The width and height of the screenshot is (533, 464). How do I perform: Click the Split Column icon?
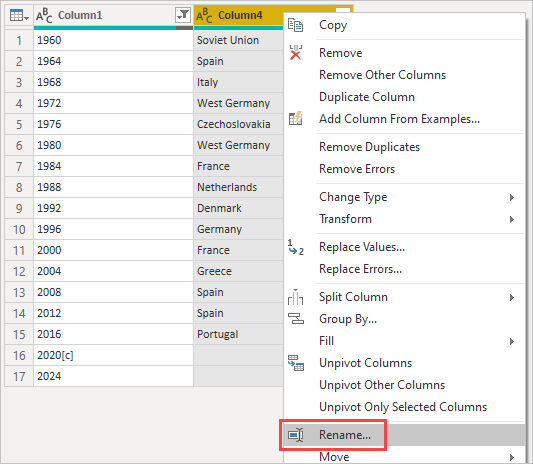[x=295, y=297]
